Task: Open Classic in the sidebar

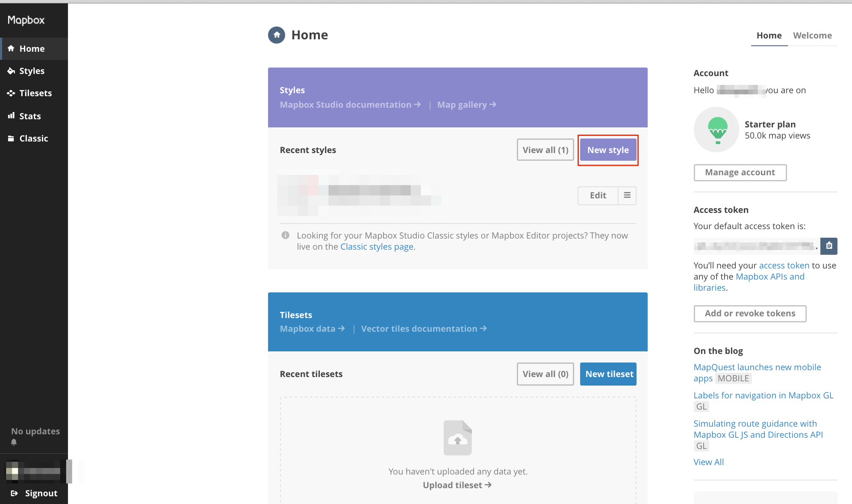Action: pos(33,139)
